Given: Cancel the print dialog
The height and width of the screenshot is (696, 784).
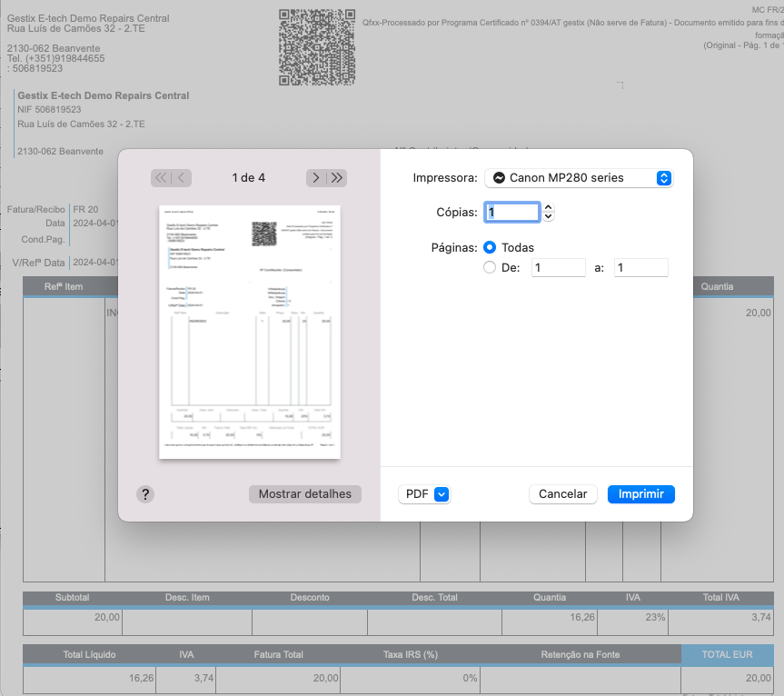Looking at the screenshot, I should point(563,494).
